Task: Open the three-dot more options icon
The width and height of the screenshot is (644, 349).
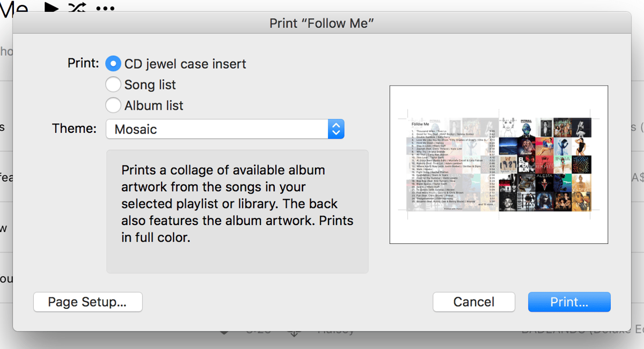Action: pyautogui.click(x=105, y=8)
